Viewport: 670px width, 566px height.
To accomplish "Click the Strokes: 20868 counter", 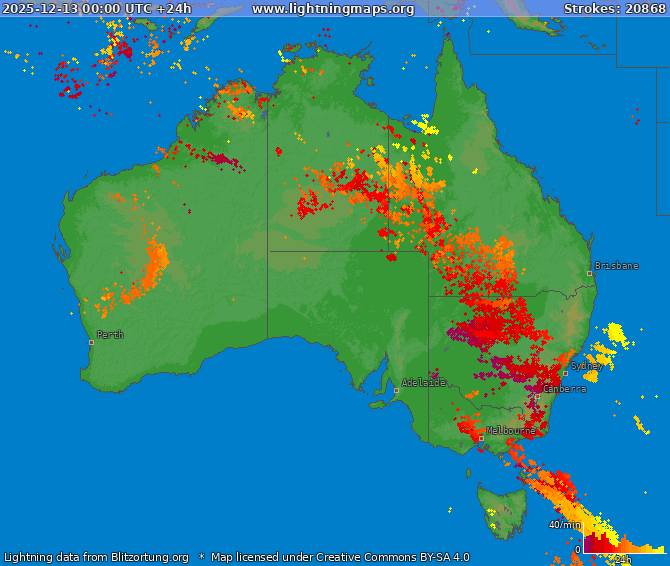I will pyautogui.click(x=613, y=9).
